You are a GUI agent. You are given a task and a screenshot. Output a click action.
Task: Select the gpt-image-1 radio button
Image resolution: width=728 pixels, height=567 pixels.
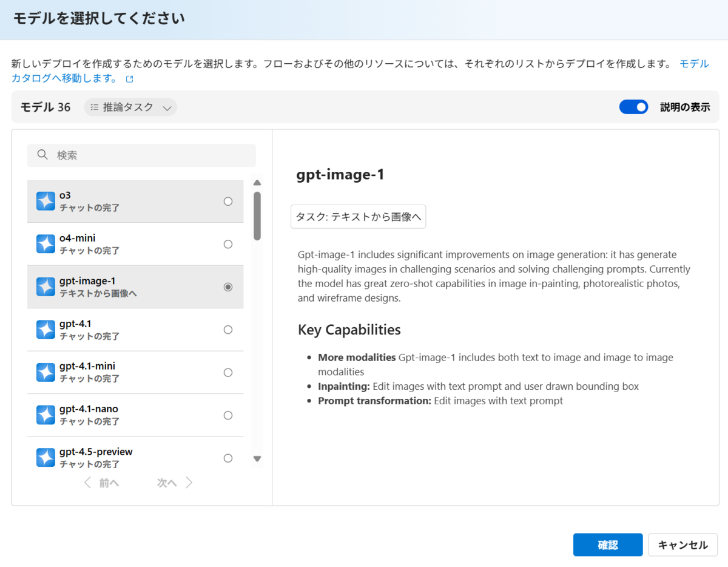click(x=228, y=287)
